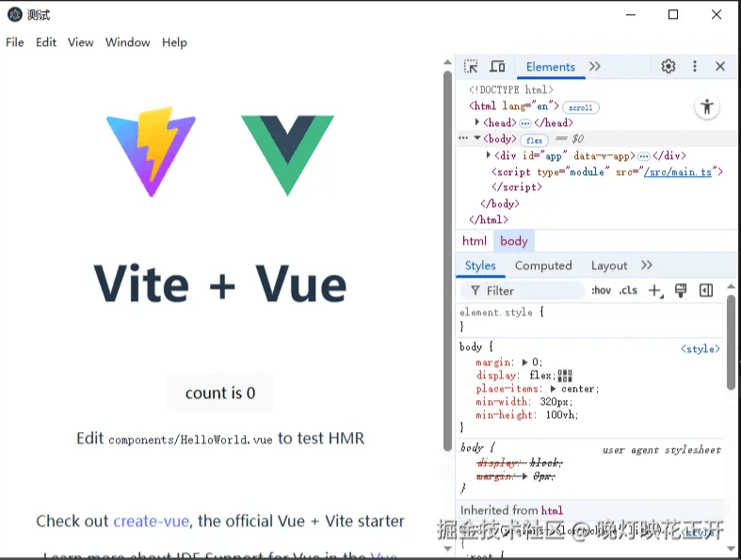Viewport: 741px width, 560px height.
Task: Switch to the Layout tab
Action: pyautogui.click(x=609, y=265)
